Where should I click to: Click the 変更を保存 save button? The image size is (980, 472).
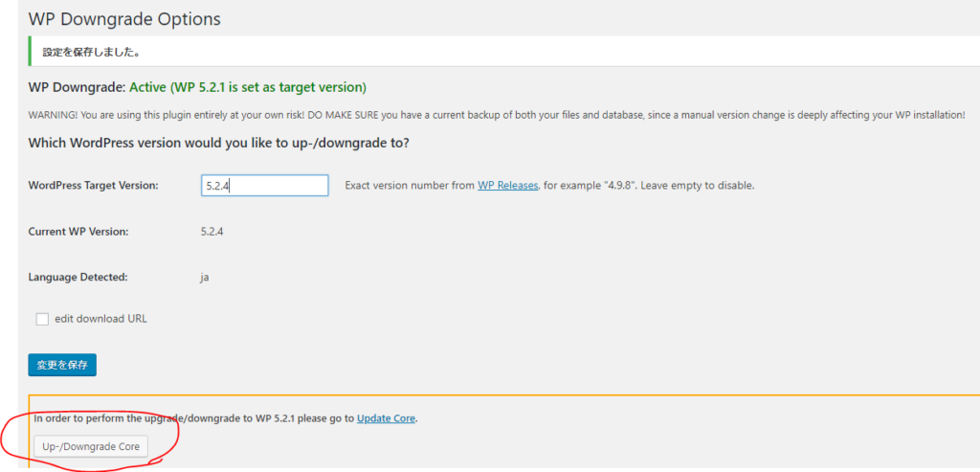pos(62,365)
